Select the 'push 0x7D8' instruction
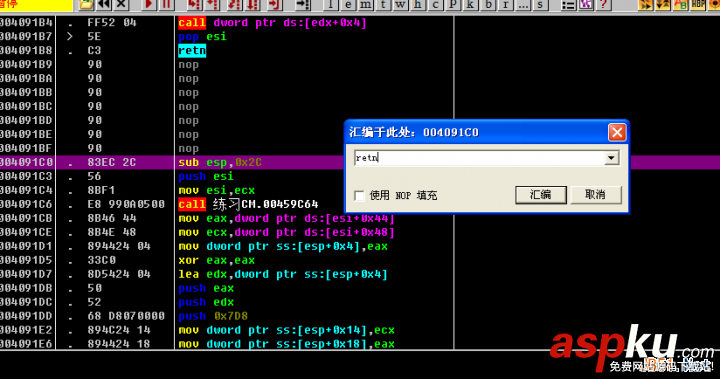The height and width of the screenshot is (379, 720). [x=213, y=316]
